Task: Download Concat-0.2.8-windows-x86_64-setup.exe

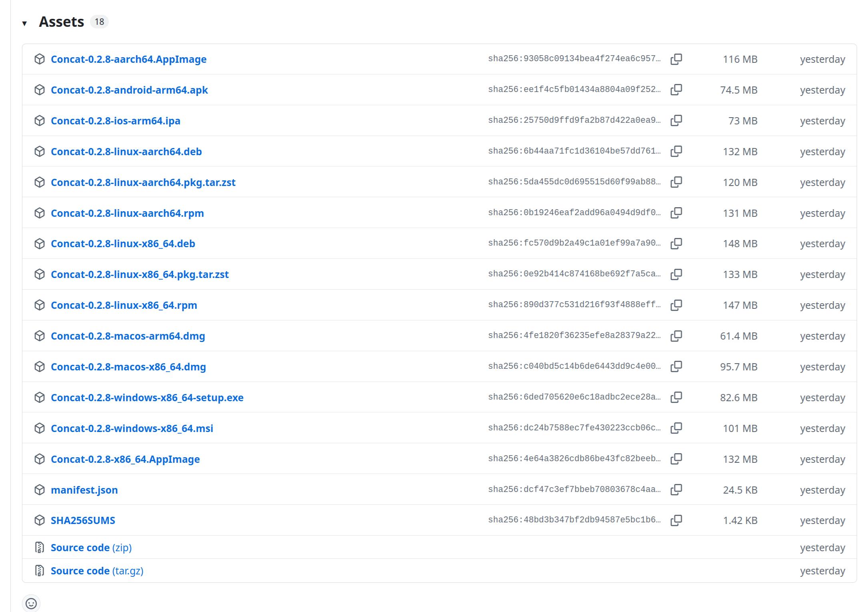Action: point(147,398)
